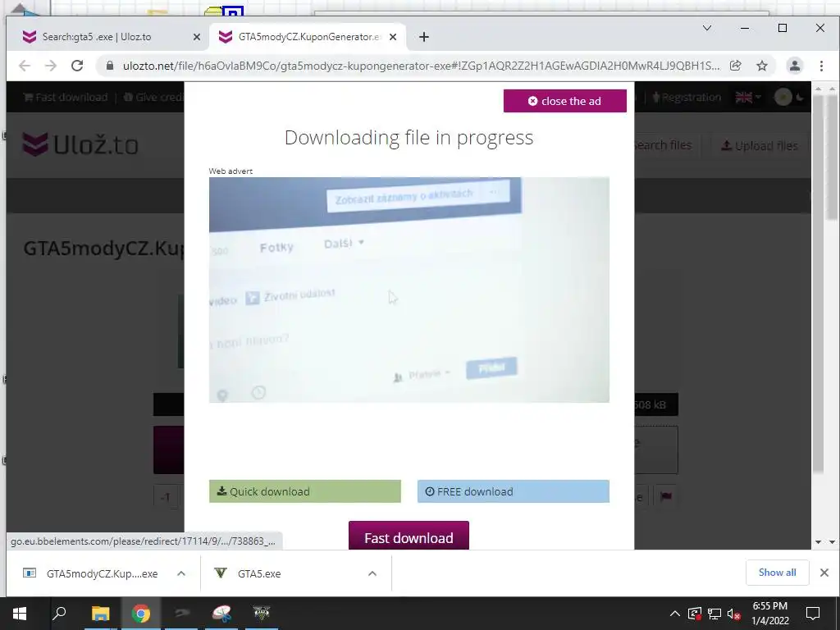The image size is (840, 630).
Task: Open Fast download link in the top bar
Action: point(66,97)
